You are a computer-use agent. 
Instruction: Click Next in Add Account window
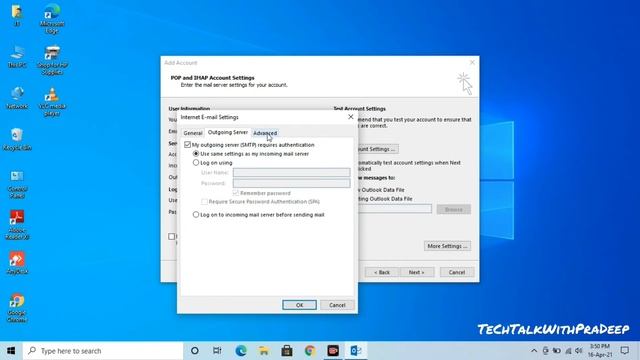tap(416, 272)
